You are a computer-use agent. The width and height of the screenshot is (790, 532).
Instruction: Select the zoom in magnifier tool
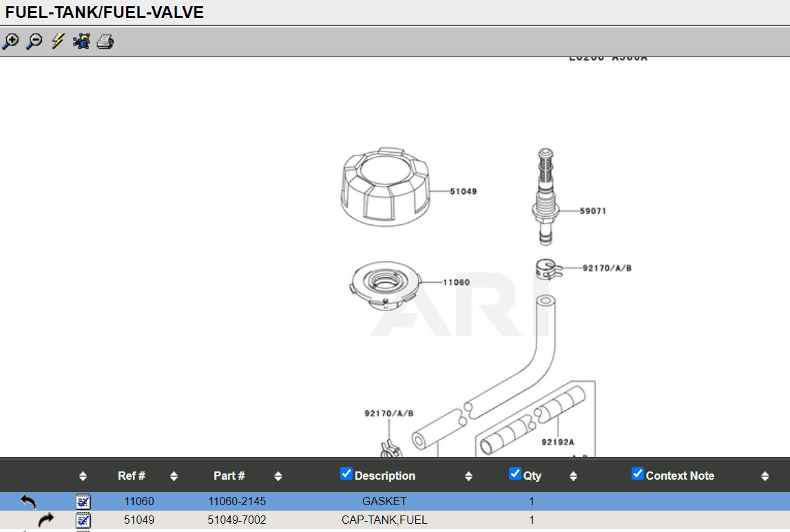pos(10,41)
